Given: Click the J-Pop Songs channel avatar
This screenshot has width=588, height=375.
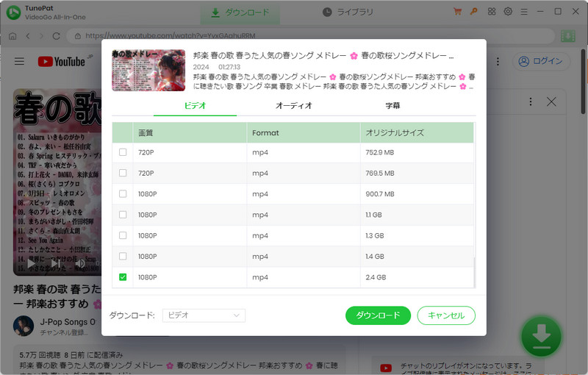Looking at the screenshot, I should click(x=24, y=326).
